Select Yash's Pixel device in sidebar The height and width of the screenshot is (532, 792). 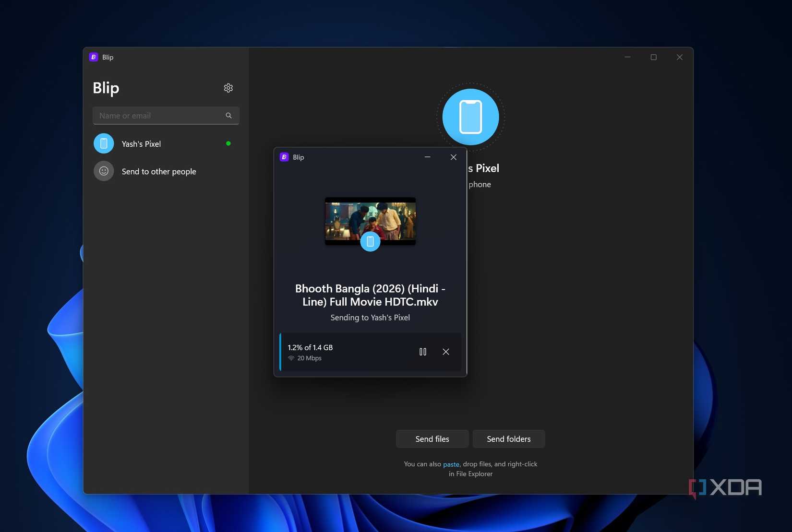tap(166, 143)
